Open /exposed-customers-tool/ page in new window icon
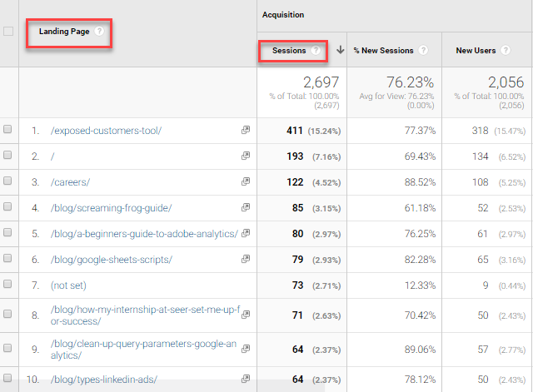Viewport: 533px width, 392px height. (246, 131)
